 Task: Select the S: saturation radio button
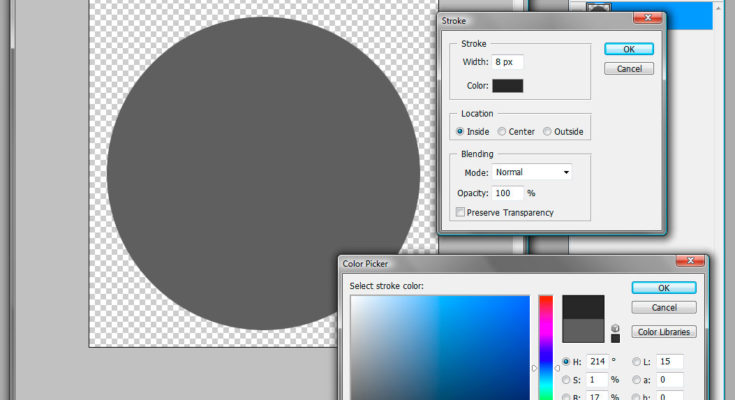(x=566, y=379)
